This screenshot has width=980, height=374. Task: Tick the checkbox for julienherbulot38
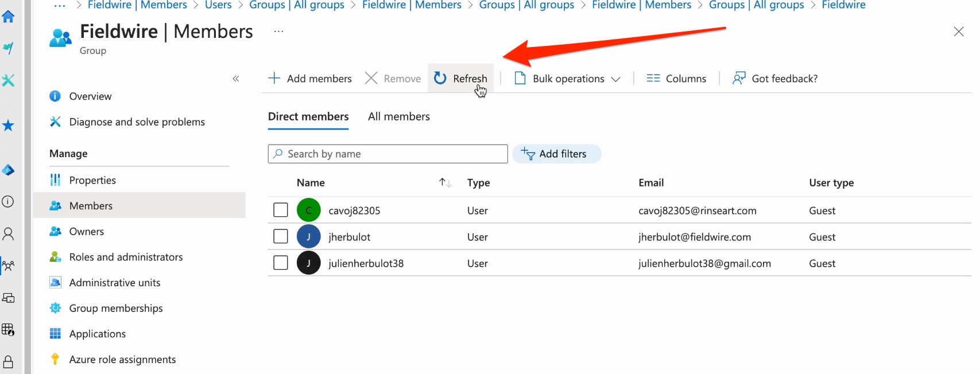pyautogui.click(x=281, y=263)
